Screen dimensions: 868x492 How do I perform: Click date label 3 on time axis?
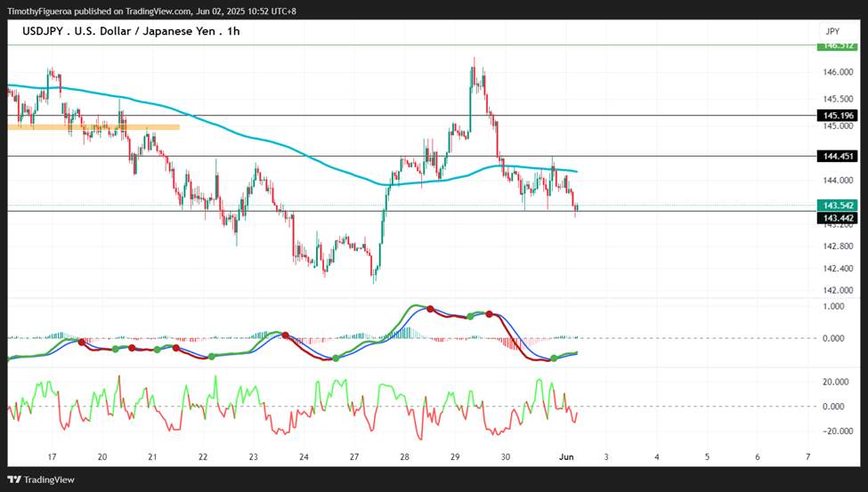click(606, 457)
